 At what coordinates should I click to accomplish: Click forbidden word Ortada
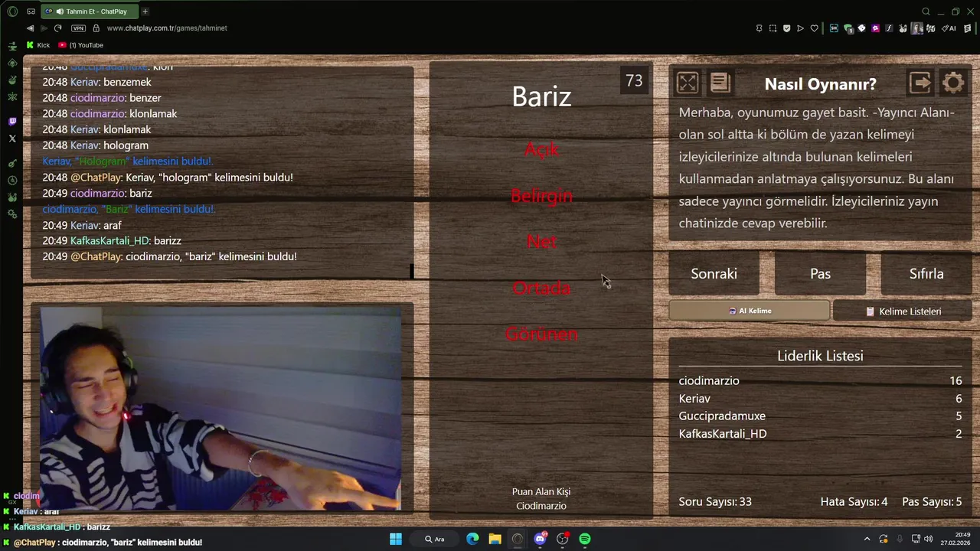pyautogui.click(x=541, y=288)
